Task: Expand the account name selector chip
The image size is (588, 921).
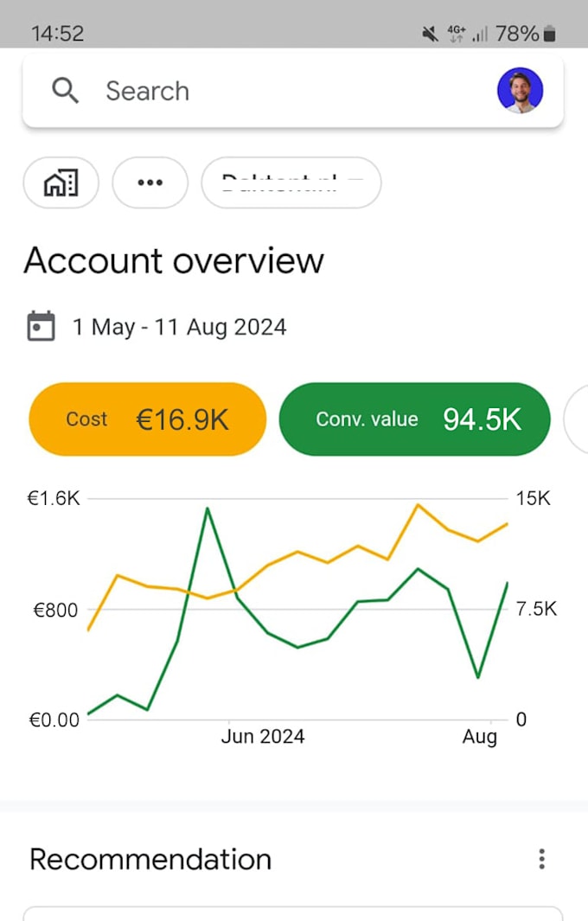Action: click(291, 182)
